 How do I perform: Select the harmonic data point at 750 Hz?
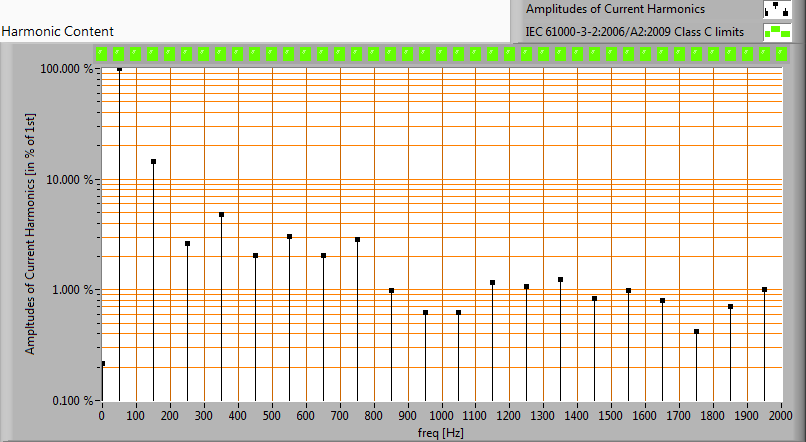tap(358, 240)
